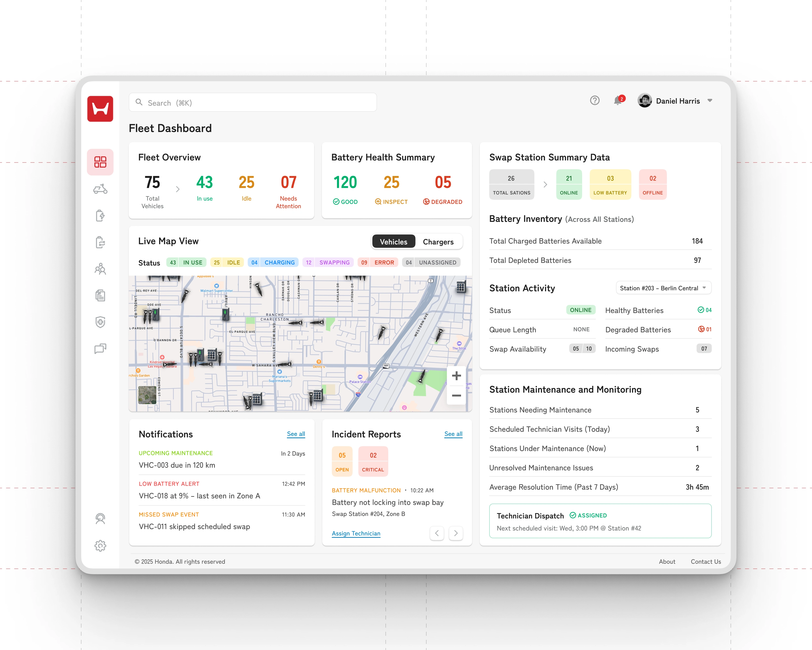The image size is (812, 650).
Task: Open the chat messages sidebar icon
Action: [x=100, y=349]
